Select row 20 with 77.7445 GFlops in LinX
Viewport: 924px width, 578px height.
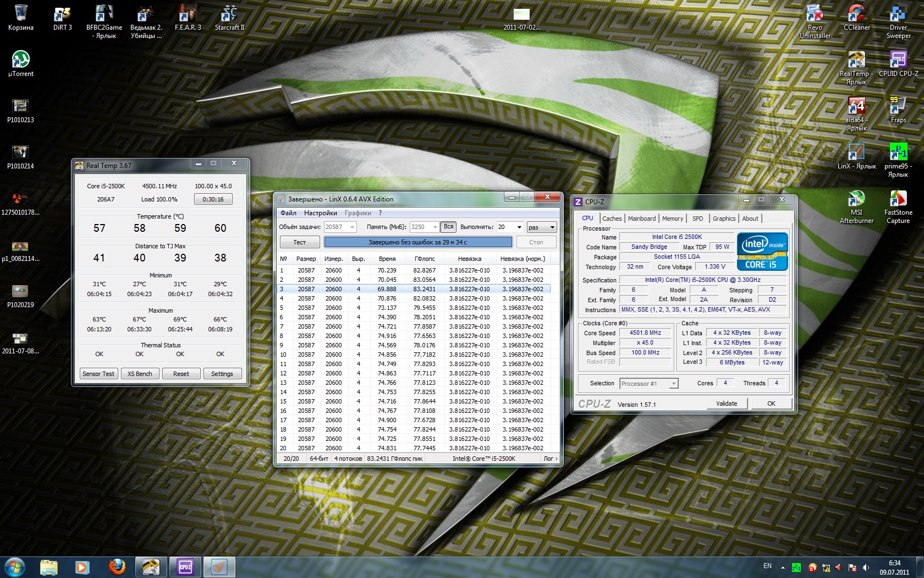[414, 448]
